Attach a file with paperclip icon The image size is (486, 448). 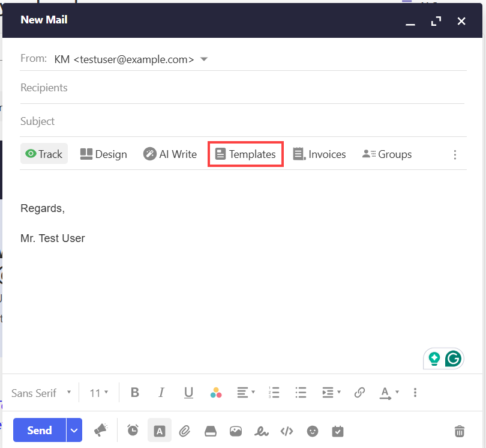[x=185, y=431]
